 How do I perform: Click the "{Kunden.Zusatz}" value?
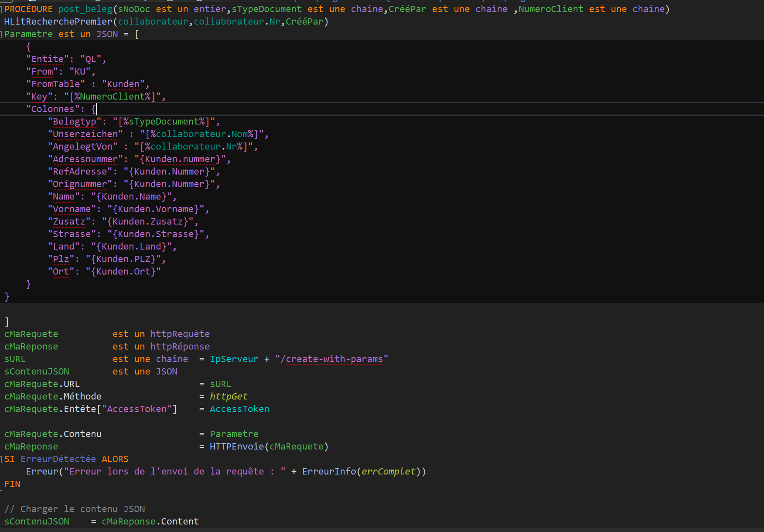(x=147, y=222)
